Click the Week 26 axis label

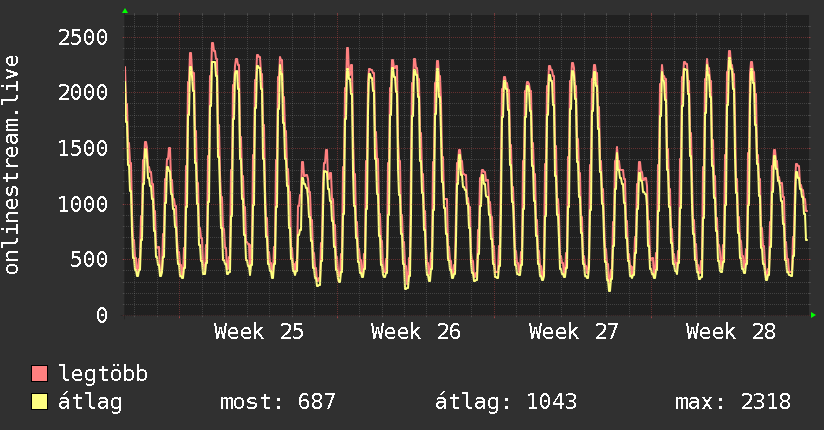[x=416, y=332]
